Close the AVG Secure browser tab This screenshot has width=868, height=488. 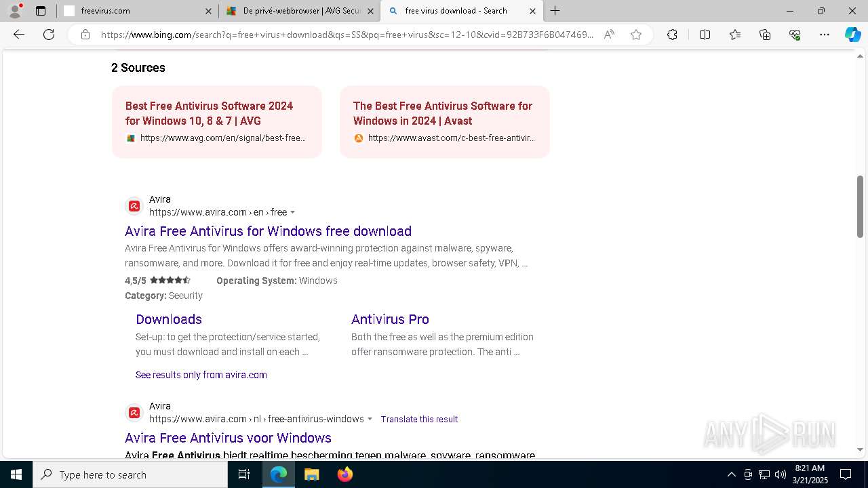(370, 11)
